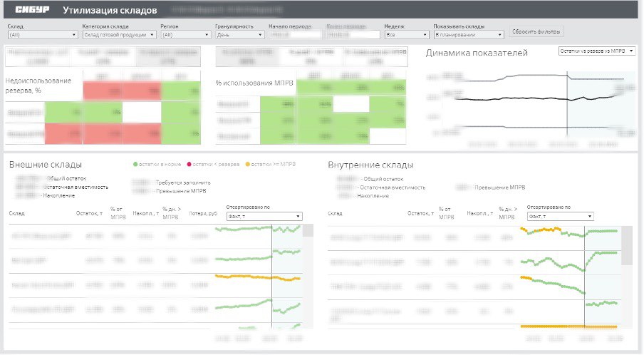The image size is (644, 355).
Task: Open the Регион dropdown
Action: click(x=186, y=35)
